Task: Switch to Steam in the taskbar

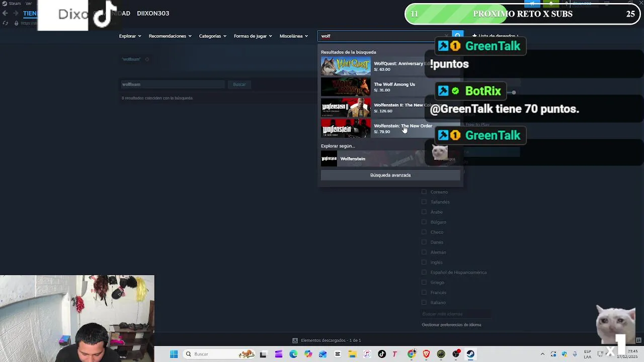Action: 470,354
